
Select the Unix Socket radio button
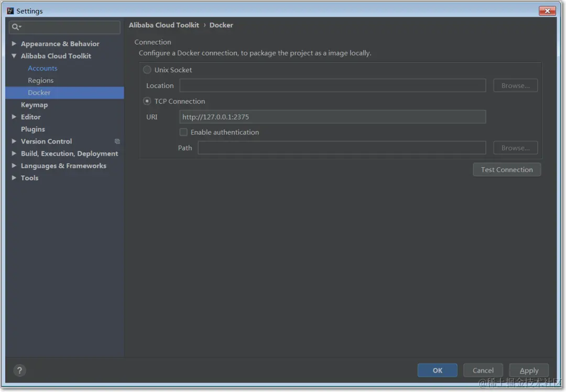coord(147,70)
